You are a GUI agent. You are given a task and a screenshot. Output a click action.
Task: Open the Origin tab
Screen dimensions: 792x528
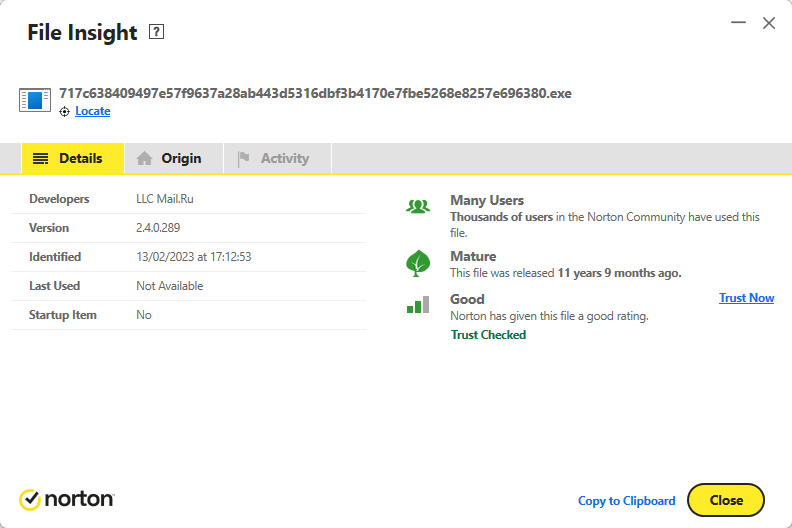click(174, 159)
